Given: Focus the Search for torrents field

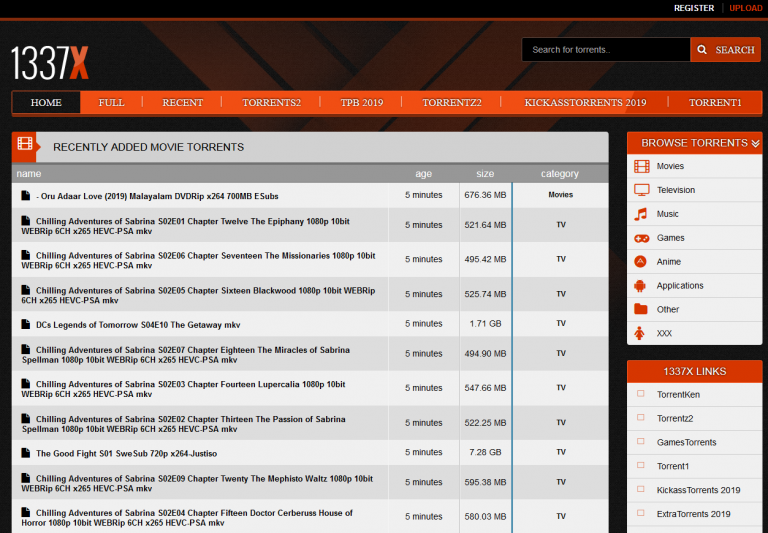Looking at the screenshot, I should (x=606, y=49).
